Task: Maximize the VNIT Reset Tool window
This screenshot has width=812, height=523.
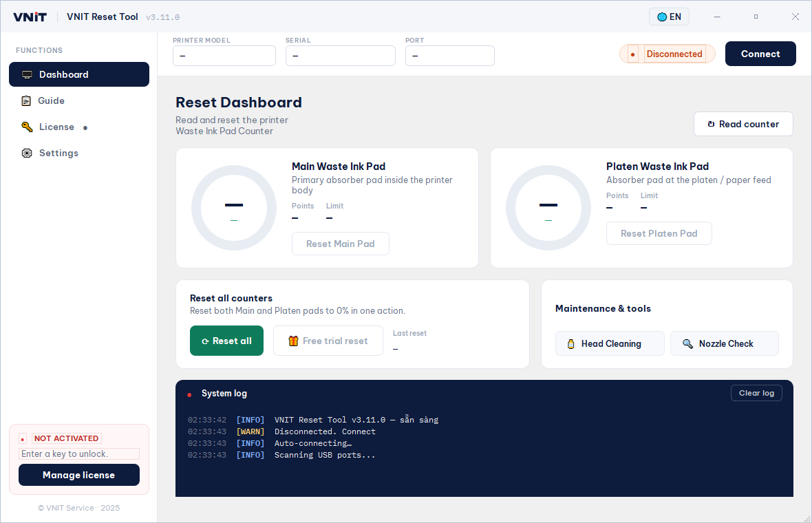Action: tap(756, 17)
